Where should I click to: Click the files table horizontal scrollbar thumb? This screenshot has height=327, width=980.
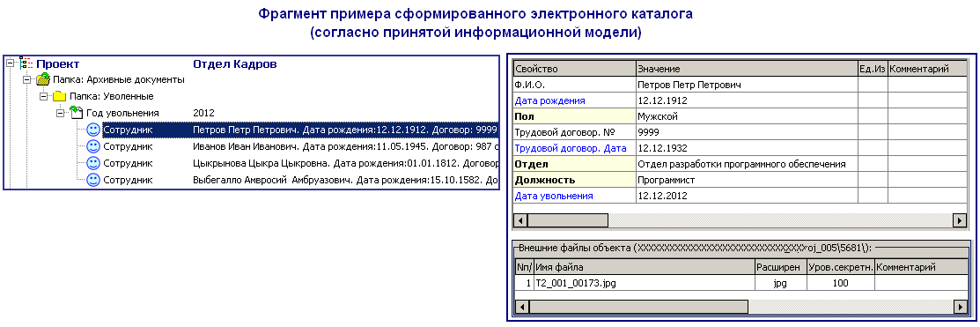638,307
